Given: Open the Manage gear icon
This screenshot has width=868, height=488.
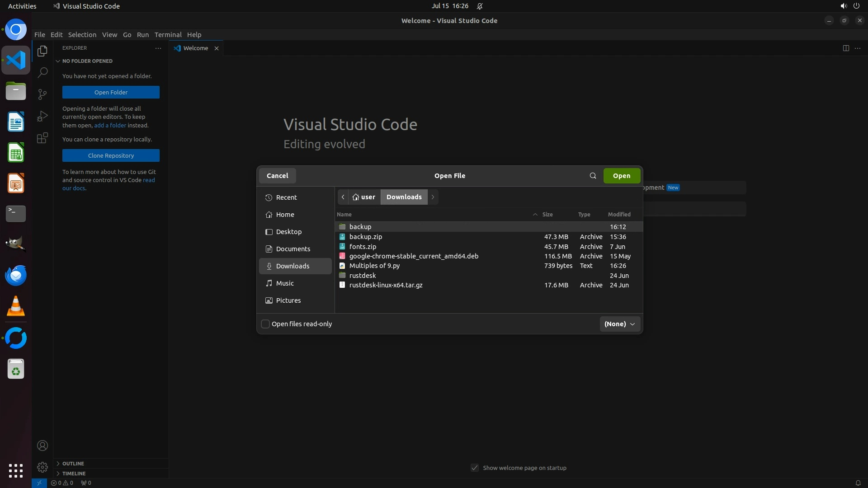Looking at the screenshot, I should (42, 467).
